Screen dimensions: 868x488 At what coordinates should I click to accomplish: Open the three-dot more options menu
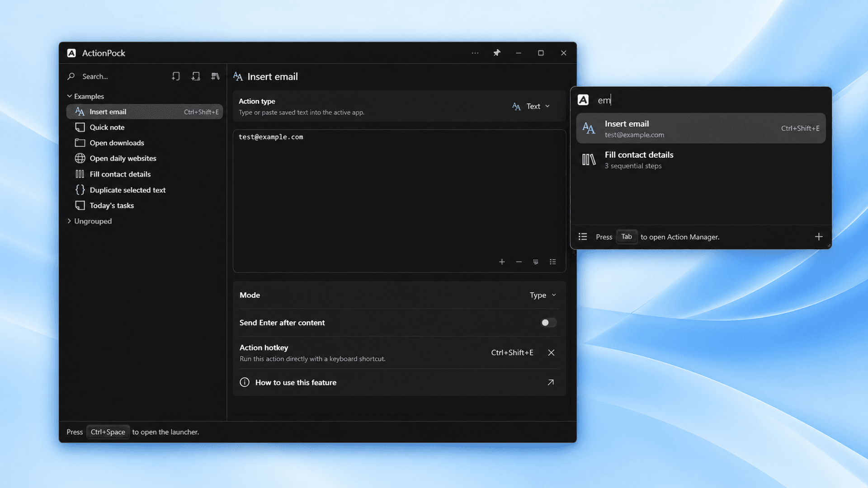[x=475, y=53]
